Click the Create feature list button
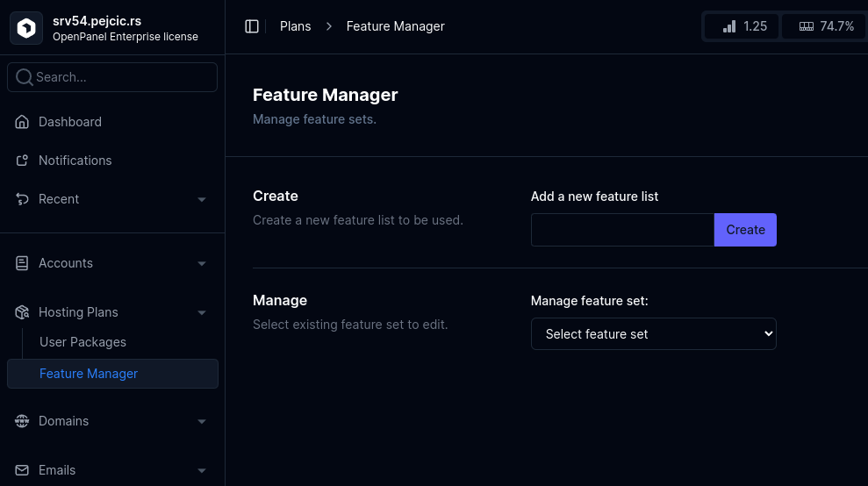The image size is (868, 486). (745, 230)
